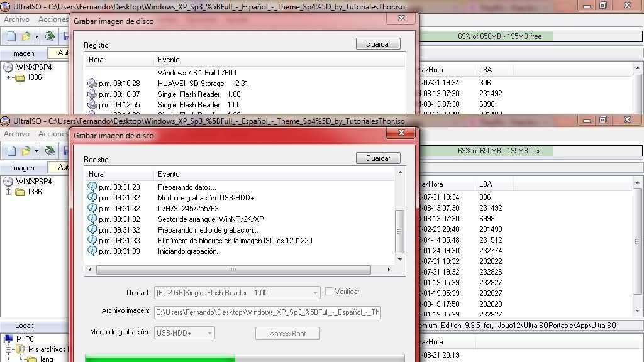The image size is (644, 362).
Task: Open the Archivo menu in the lower window
Action: pyautogui.click(x=16, y=134)
